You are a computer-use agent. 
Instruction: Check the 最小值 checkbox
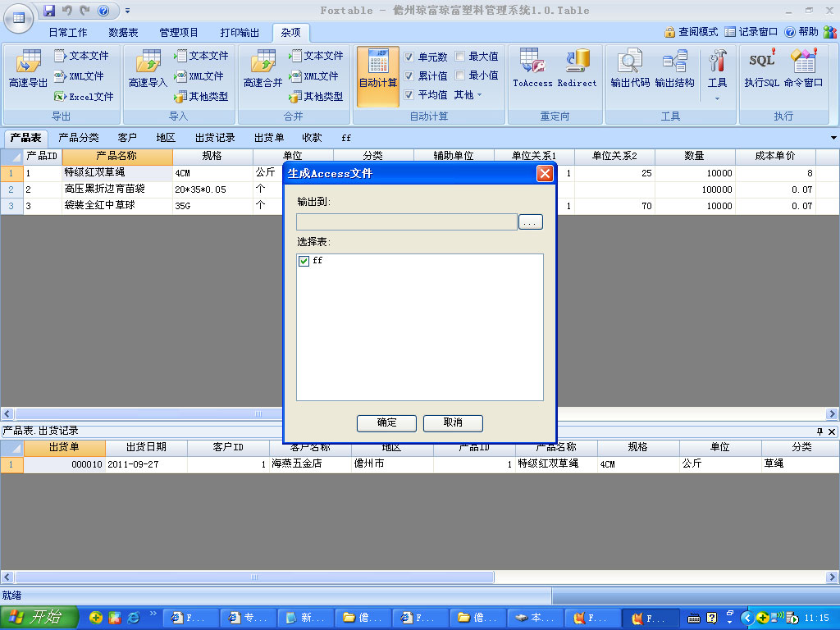pos(459,75)
